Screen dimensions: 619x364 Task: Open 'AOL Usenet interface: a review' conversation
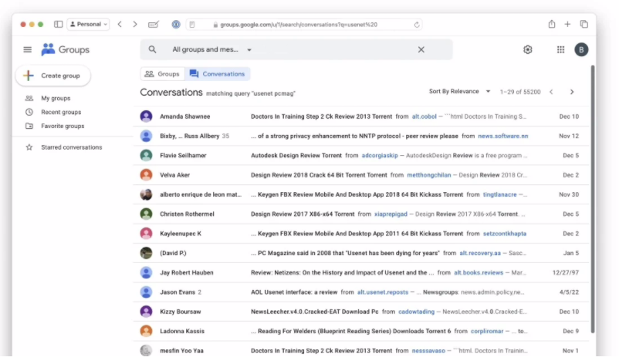(x=294, y=292)
